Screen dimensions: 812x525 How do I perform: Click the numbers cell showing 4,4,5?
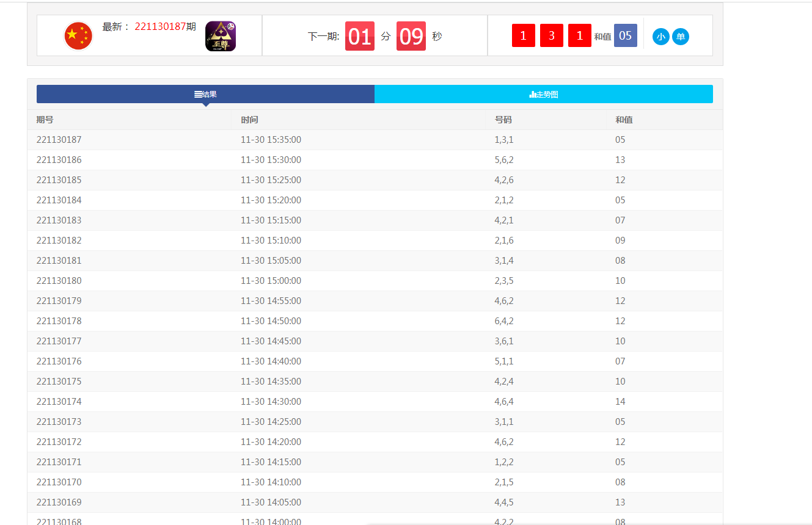(504, 502)
